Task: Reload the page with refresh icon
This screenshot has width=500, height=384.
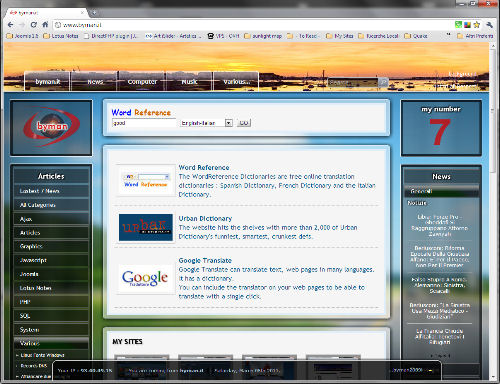Action: [33, 25]
